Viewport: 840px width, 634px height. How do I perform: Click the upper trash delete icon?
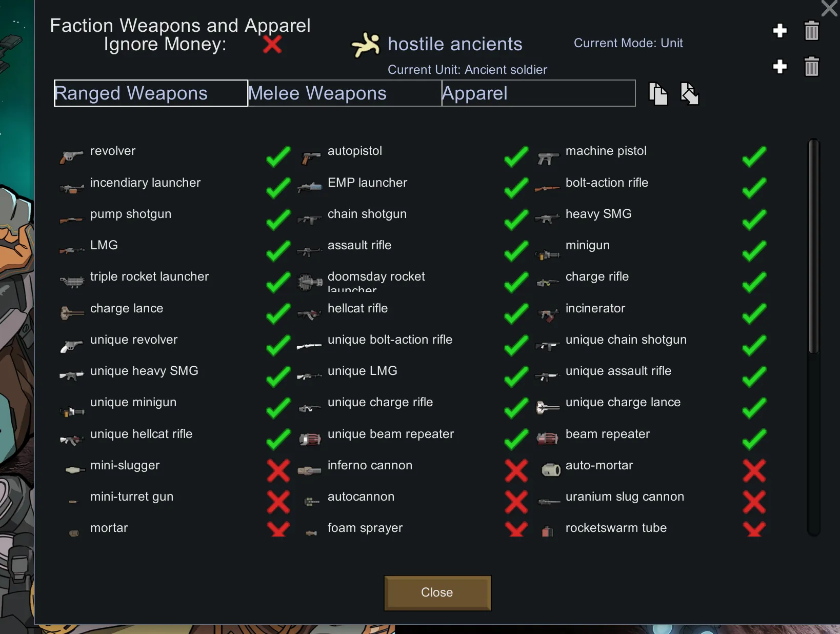point(811,31)
